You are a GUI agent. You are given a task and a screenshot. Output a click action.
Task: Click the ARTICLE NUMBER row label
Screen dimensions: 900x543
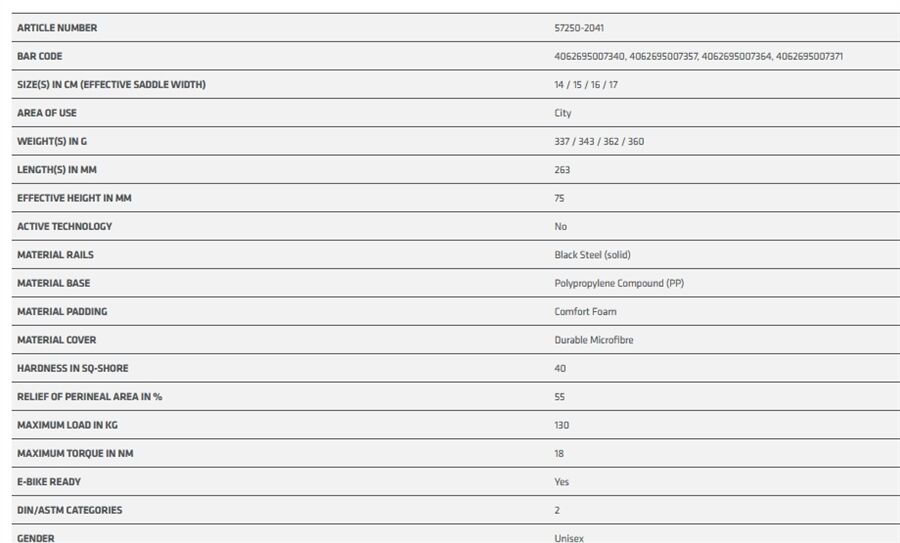[57, 28]
